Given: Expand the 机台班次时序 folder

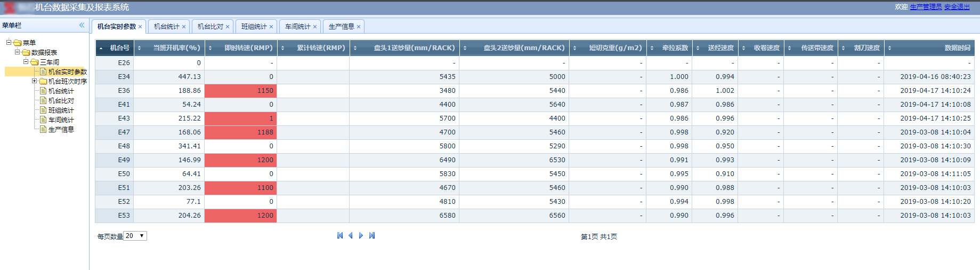Looking at the screenshot, I should (x=35, y=81).
